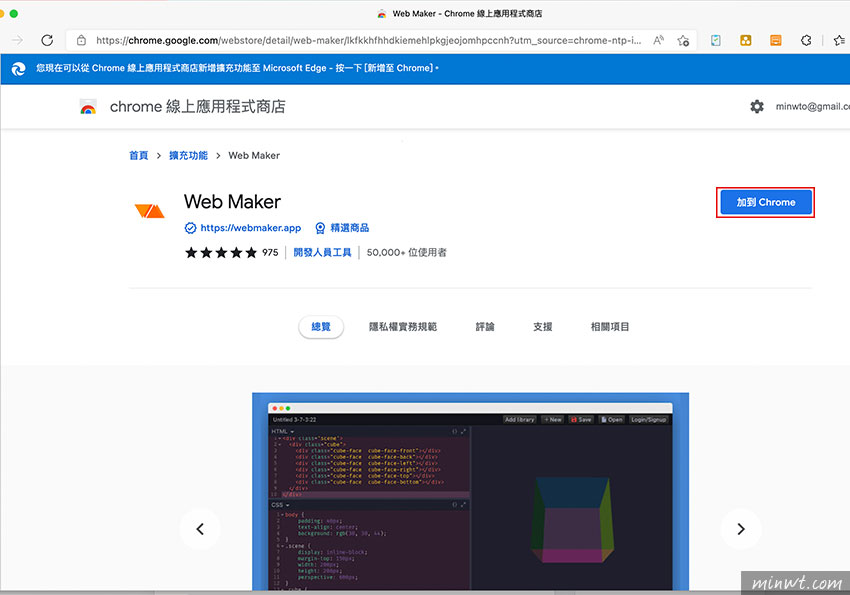This screenshot has height=595, width=850.
Task: Open the extensions puzzle-piece menu
Action: coord(806,40)
